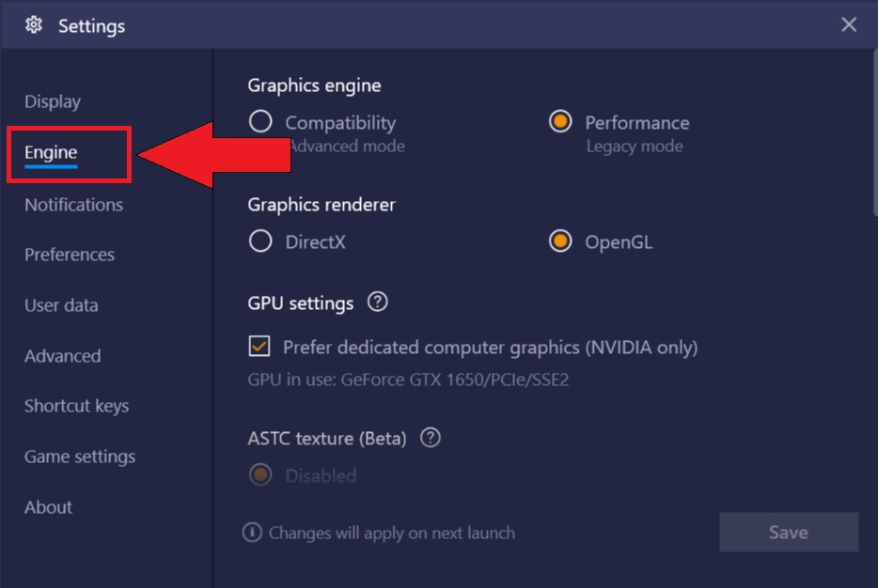Click the Save button
The image size is (878, 588).
[x=789, y=532]
